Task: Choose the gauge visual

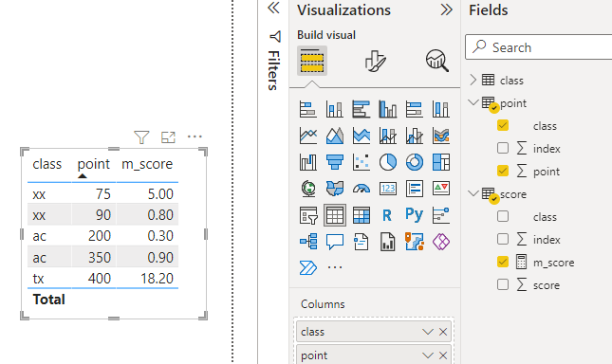Action: (x=362, y=189)
